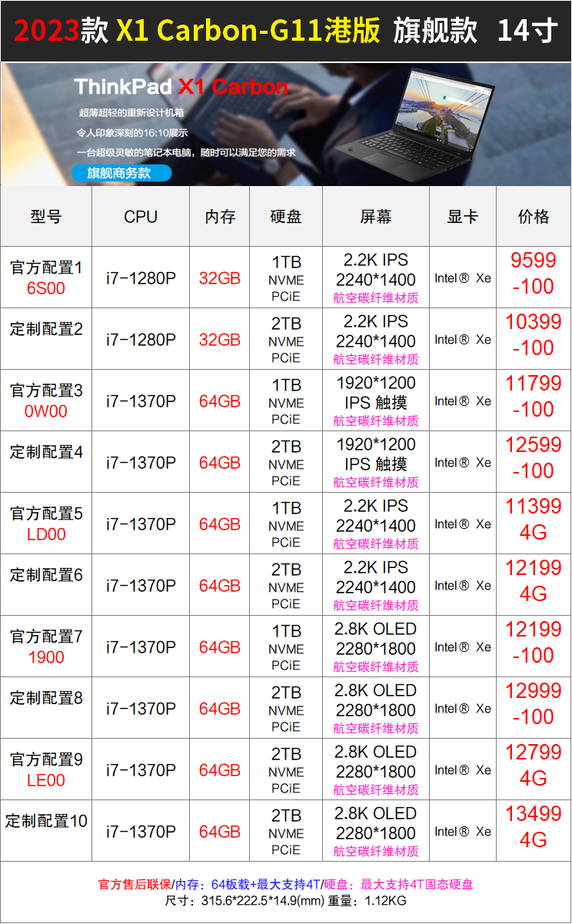The height and width of the screenshot is (924, 572).
Task: Select the 价格 column header
Action: click(x=534, y=217)
